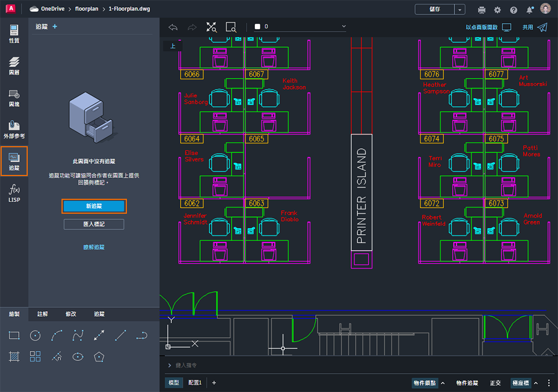Screen dimensions: 558x392
Task: Expand the Save button dropdown arrow
Action: pos(460,9)
